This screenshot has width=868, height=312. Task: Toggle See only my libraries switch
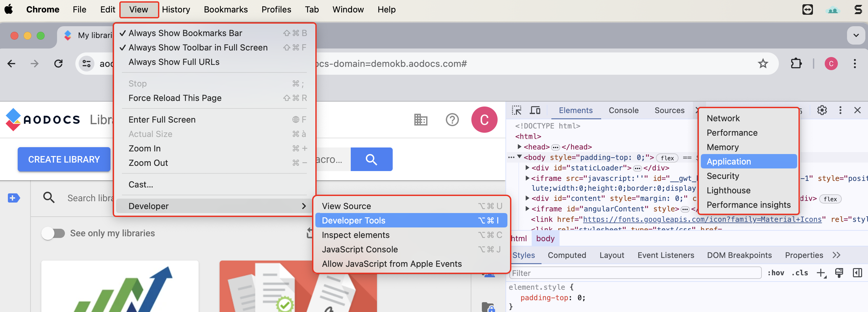tap(53, 233)
